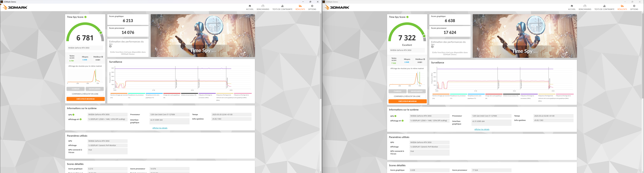Click EXÉCUTER À NOUVEAU in the 6 781 window
The width and height of the screenshot is (644, 173).
(86, 99)
